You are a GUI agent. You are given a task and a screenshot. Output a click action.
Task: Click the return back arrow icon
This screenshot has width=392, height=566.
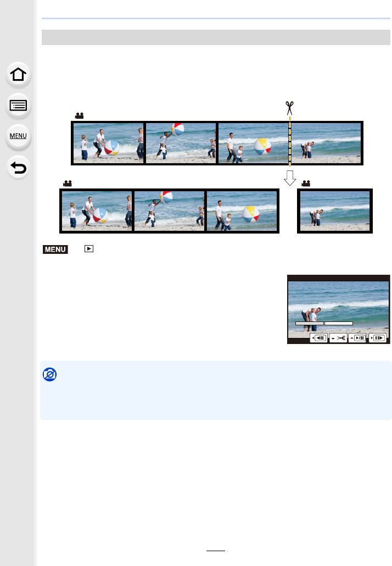tap(18, 168)
